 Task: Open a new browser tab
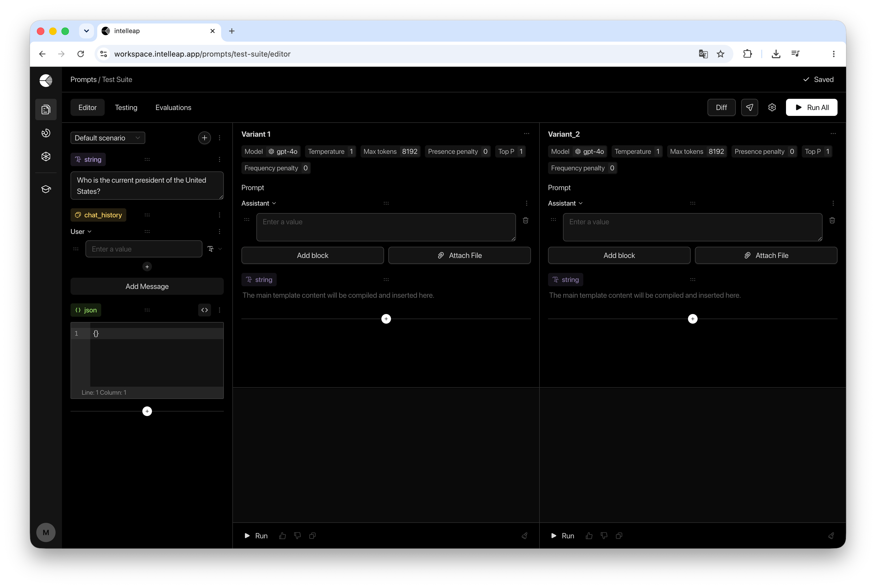(232, 31)
